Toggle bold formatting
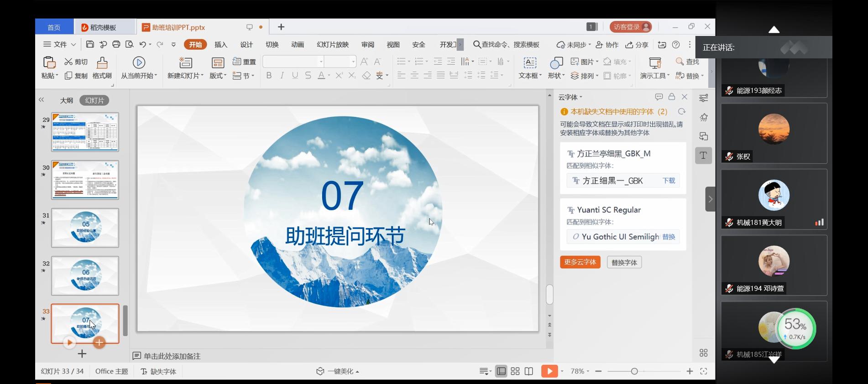868x384 pixels. [269, 76]
